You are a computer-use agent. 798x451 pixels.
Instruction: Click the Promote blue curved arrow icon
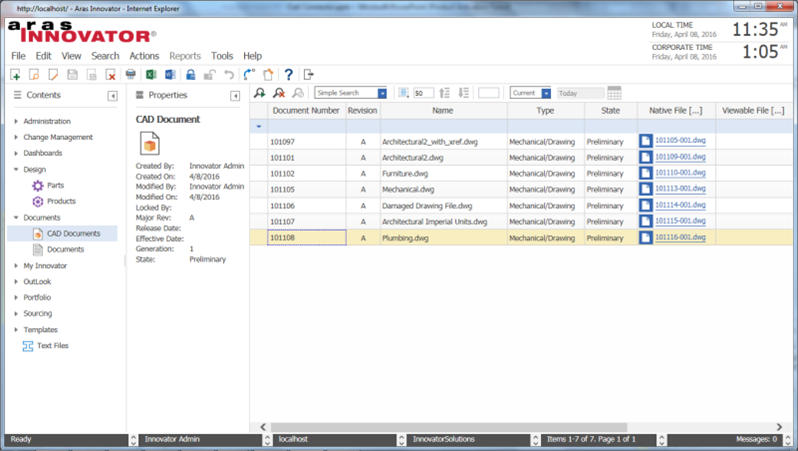click(249, 75)
